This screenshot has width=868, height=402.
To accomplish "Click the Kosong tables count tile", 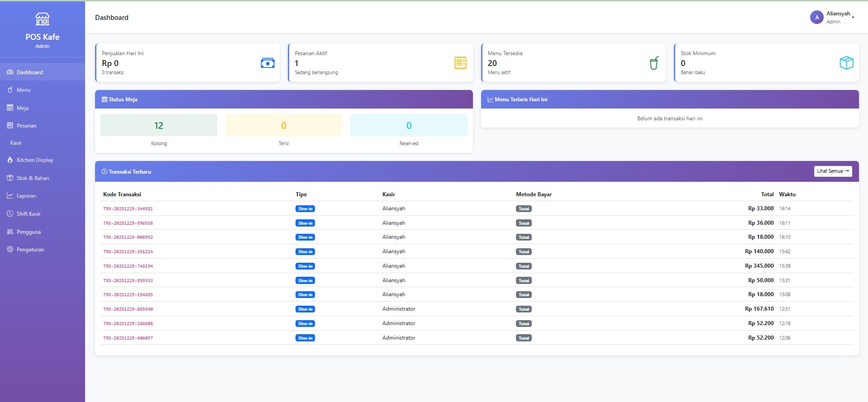I will [x=158, y=125].
